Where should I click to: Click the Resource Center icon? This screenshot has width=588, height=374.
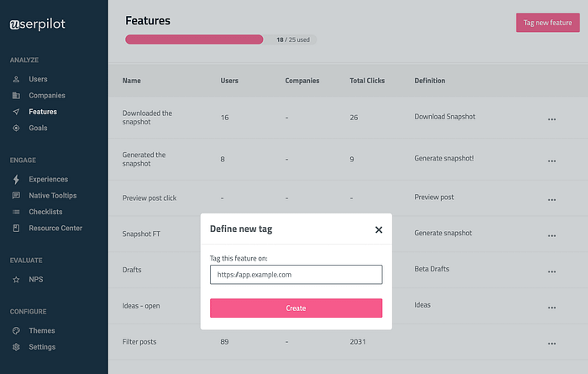[17, 229]
